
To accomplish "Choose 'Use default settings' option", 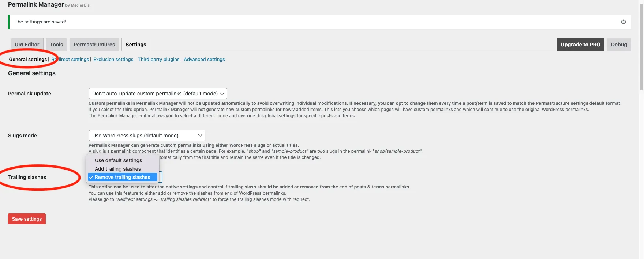I will click(118, 160).
